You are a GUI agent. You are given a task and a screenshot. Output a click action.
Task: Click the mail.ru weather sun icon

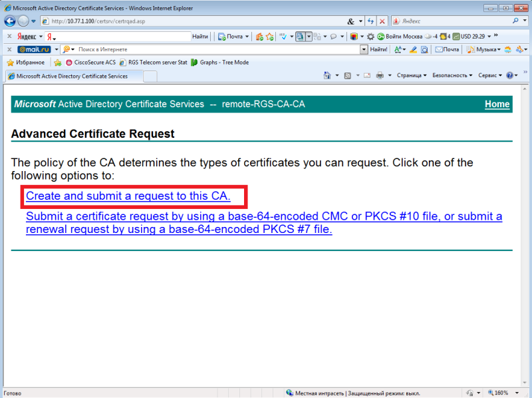(x=507, y=49)
